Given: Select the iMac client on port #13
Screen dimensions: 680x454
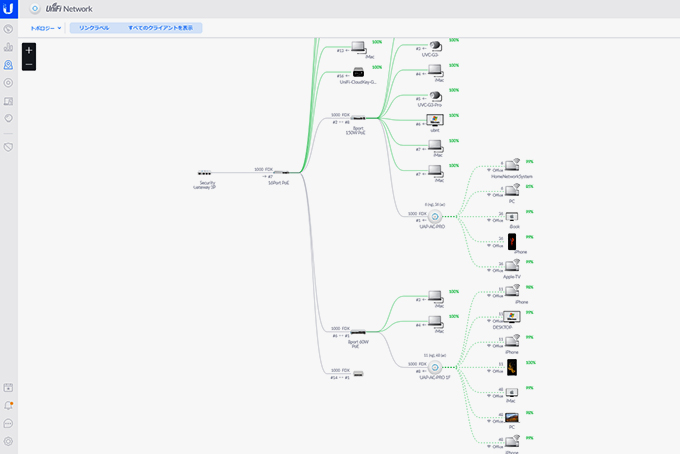Looking at the screenshot, I should tap(359, 47).
